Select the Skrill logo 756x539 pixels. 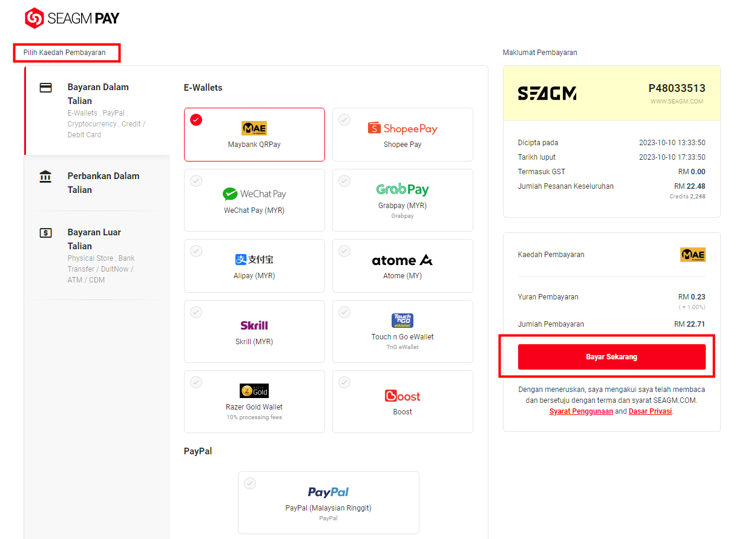(254, 325)
